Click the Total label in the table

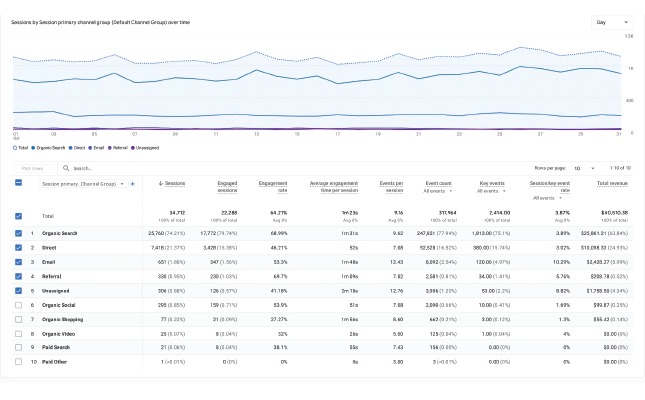tap(48, 216)
